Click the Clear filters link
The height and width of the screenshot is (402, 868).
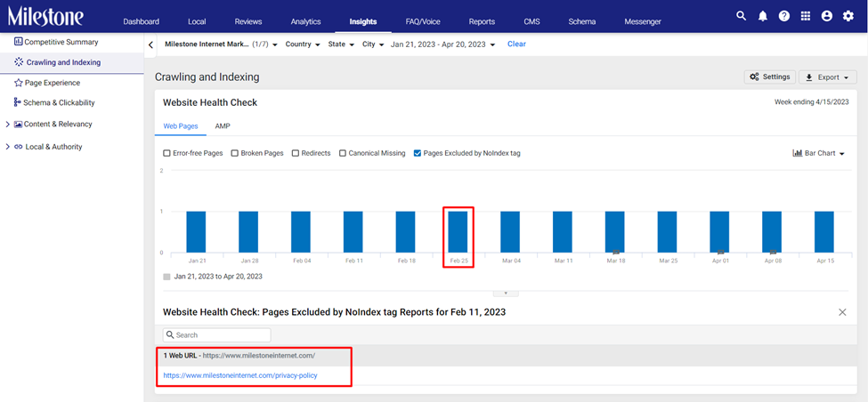tap(516, 44)
